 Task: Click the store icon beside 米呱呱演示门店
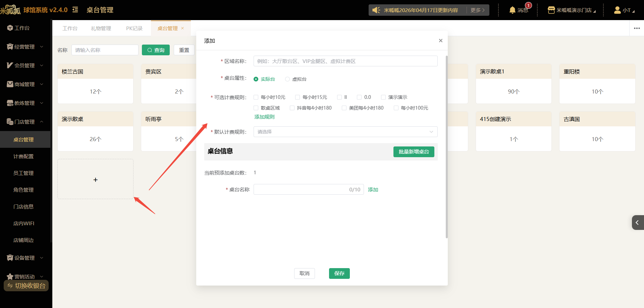point(551,10)
